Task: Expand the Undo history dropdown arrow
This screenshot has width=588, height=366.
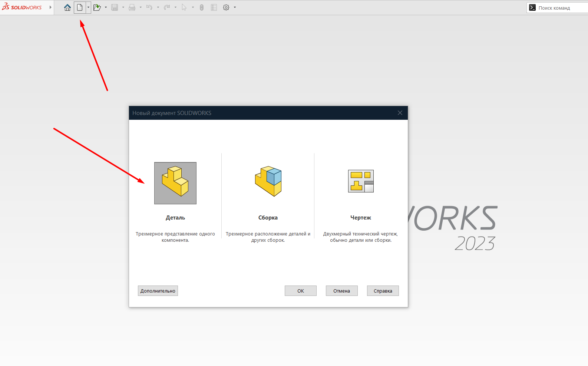Action: tap(158, 7)
